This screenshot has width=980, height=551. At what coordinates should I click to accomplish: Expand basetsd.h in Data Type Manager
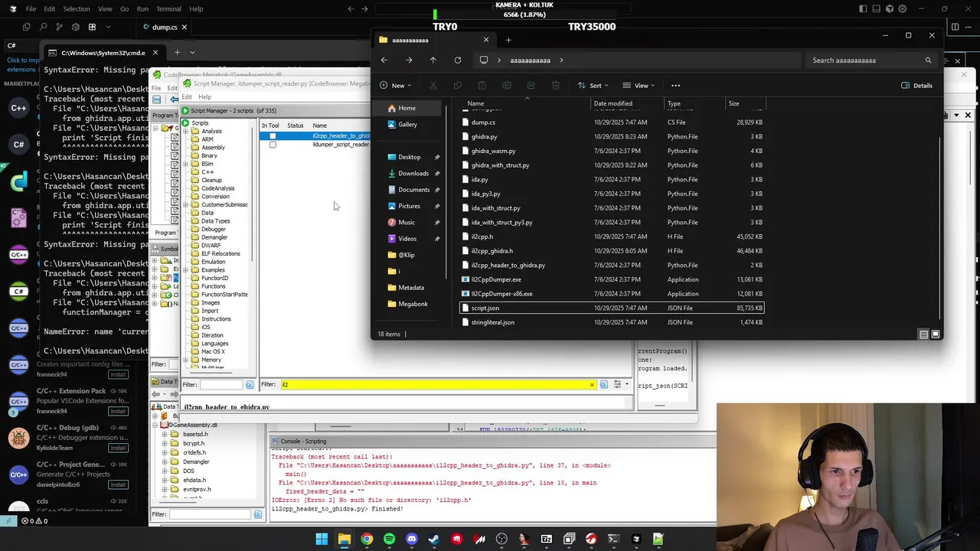tap(164, 434)
